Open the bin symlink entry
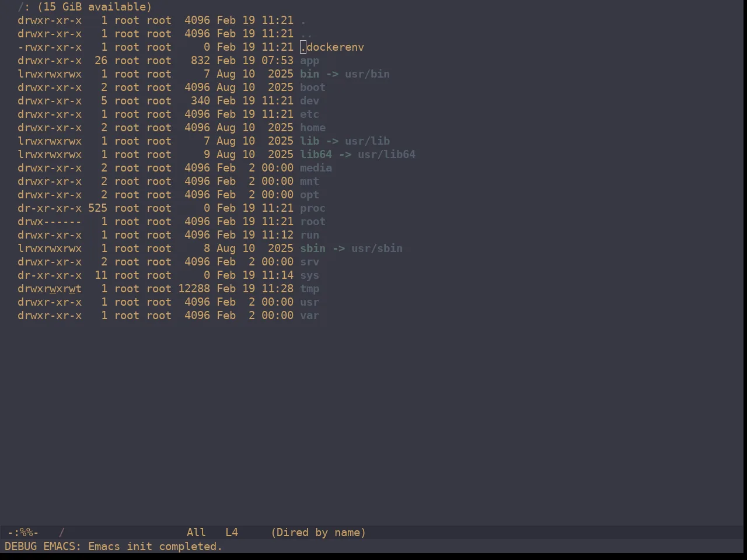The image size is (747, 560). pos(309,74)
